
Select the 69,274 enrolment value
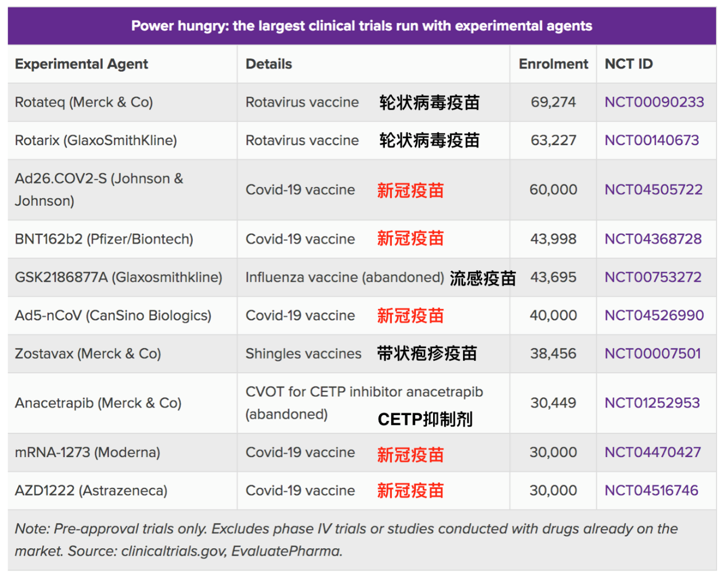pos(553,102)
